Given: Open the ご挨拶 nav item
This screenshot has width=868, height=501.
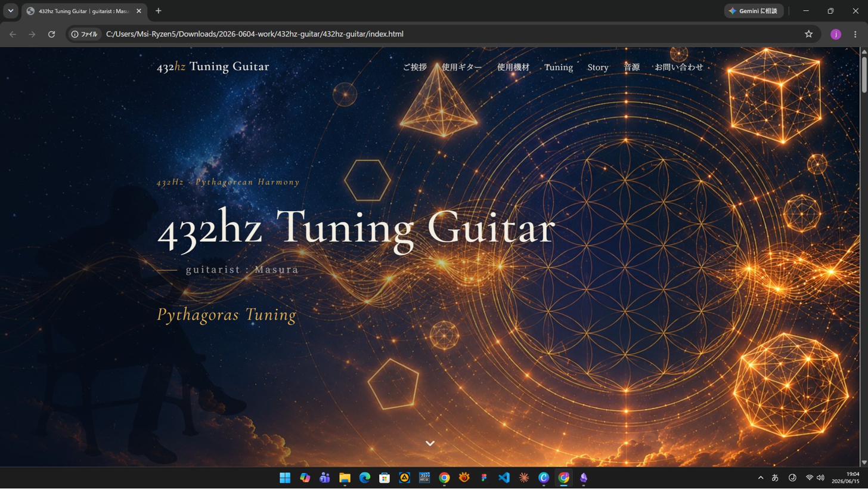Looking at the screenshot, I should click(x=415, y=67).
